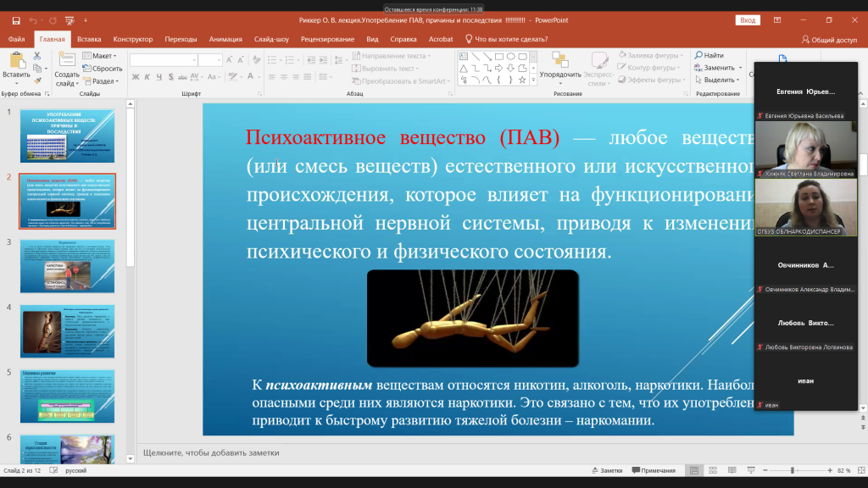Click the Redo arrow in the title bar

coord(53,20)
